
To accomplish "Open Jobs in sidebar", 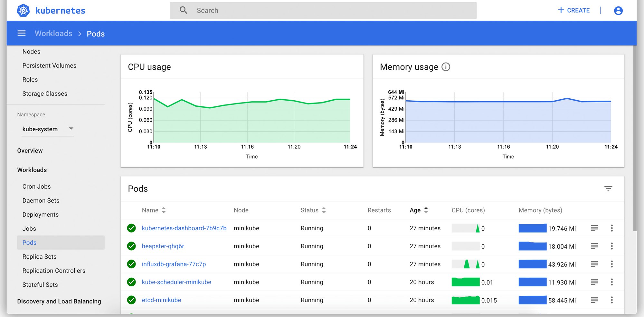I will tap(29, 229).
